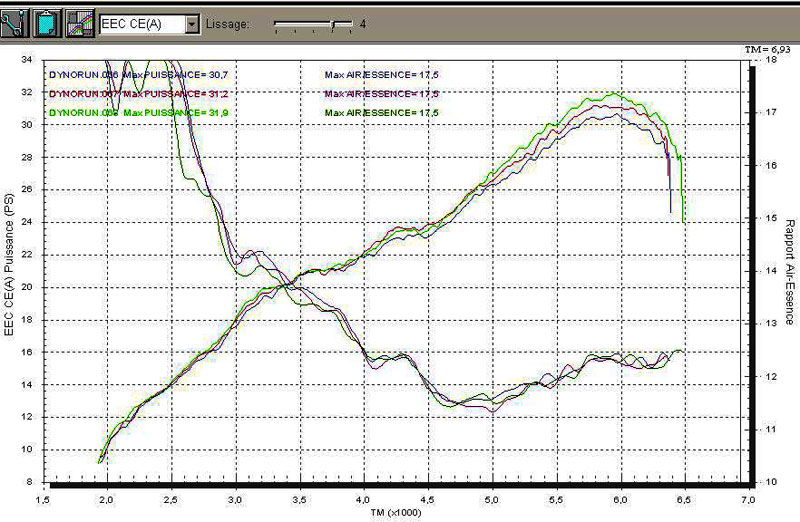Click the Lissage value 4 readout

pos(363,22)
